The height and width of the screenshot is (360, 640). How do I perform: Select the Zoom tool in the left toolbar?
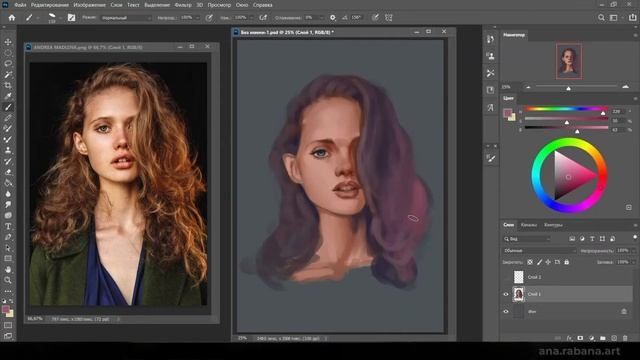[x=8, y=280]
